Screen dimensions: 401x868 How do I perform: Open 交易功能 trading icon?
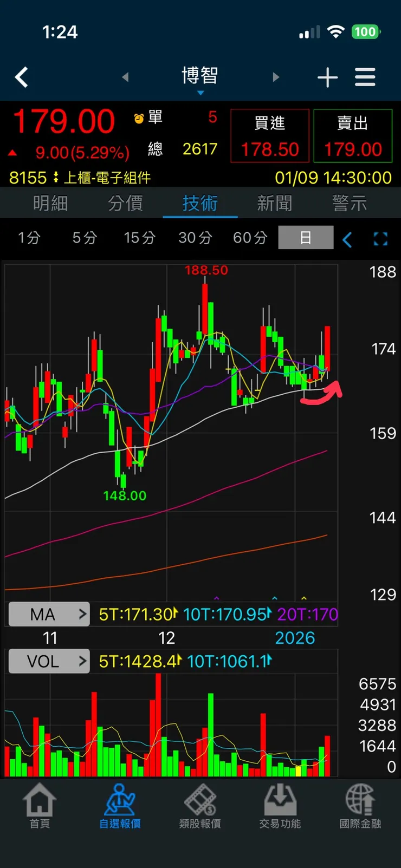pos(280,806)
